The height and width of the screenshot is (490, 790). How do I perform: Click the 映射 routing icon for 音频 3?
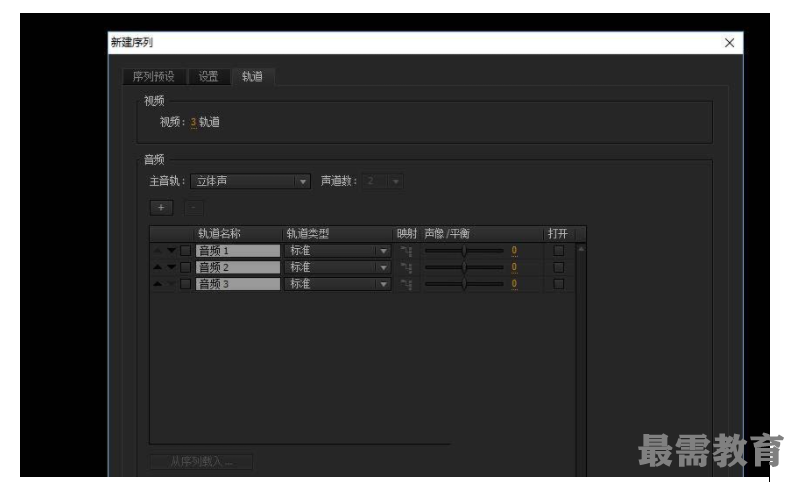[406, 285]
